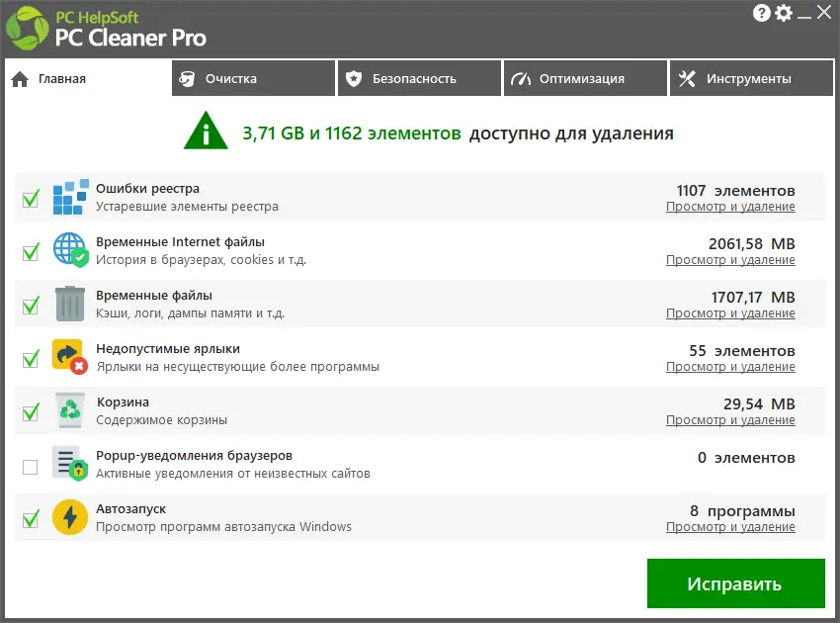Click the yellow lightning icon for Автозапуск
The width and height of the screenshot is (840, 623).
click(69, 518)
